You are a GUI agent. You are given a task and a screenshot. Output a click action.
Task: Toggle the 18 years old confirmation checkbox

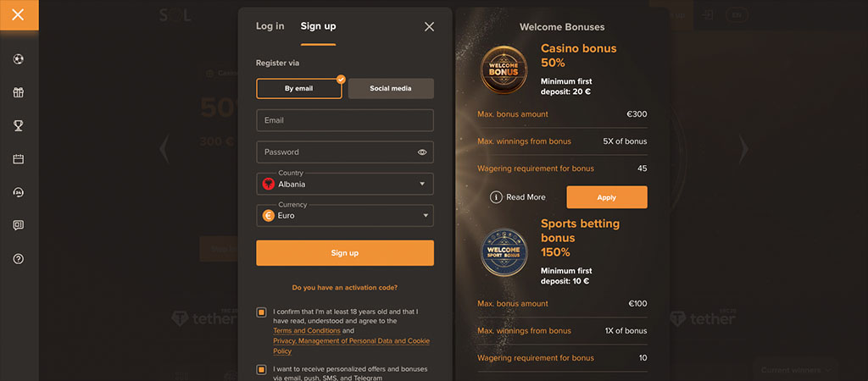(261, 312)
